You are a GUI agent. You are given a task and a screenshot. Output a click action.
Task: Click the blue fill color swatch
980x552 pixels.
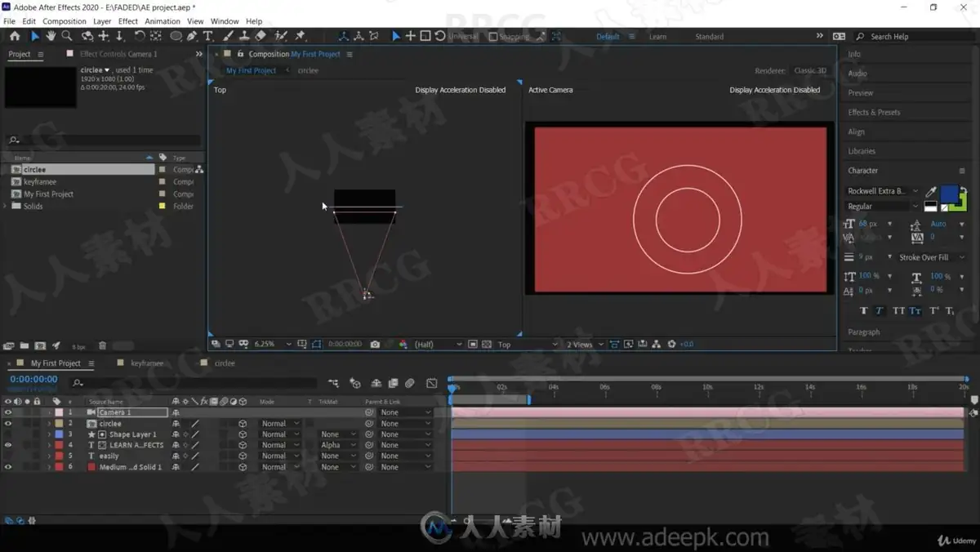pos(948,194)
